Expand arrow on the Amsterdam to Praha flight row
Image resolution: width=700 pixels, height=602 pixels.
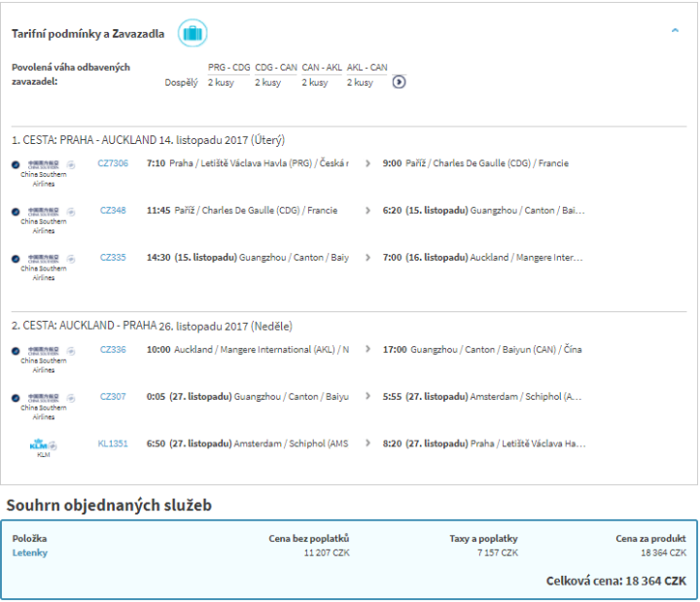[367, 443]
